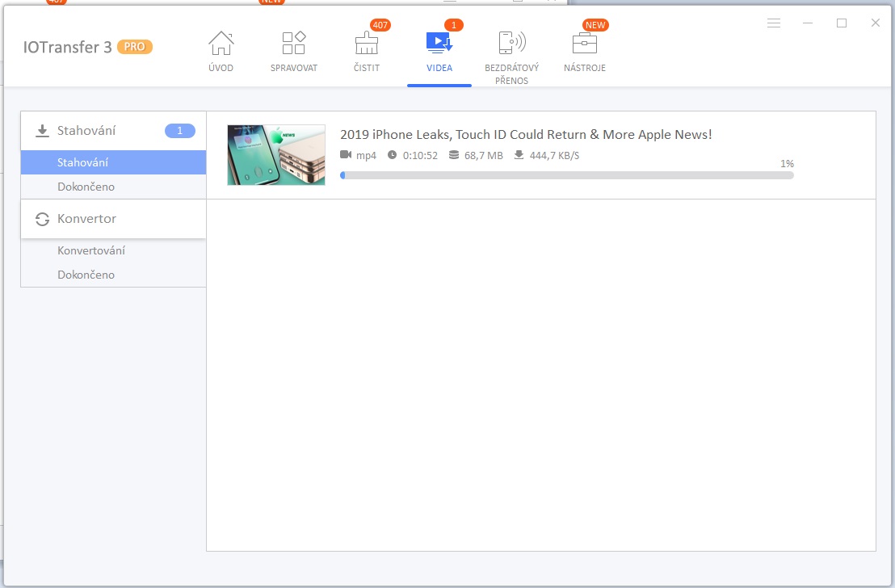Open the hamburger menu in title bar
Viewport: 895px width, 588px height.
[x=774, y=23]
